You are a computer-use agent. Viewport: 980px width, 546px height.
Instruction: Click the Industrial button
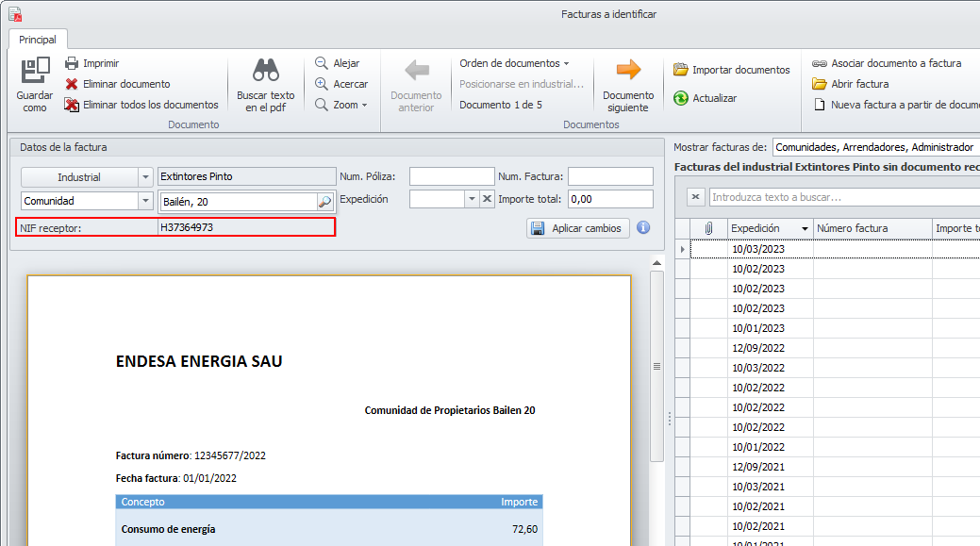79,176
